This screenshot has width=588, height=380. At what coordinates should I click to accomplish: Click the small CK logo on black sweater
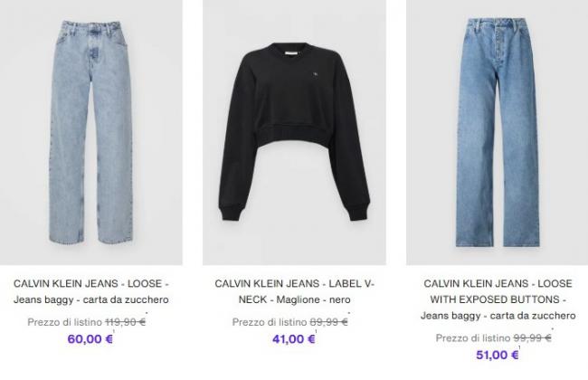pyautogui.click(x=316, y=74)
